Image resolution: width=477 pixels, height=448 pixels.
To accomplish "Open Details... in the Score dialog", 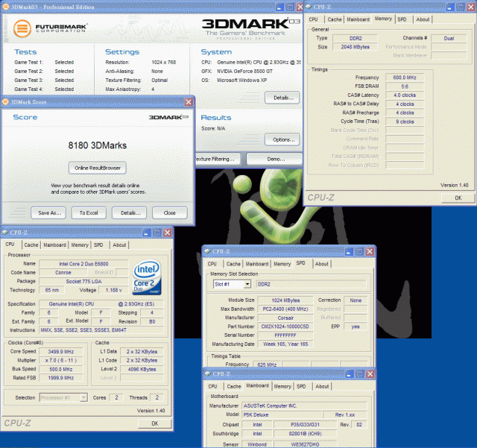I will coord(130,212).
